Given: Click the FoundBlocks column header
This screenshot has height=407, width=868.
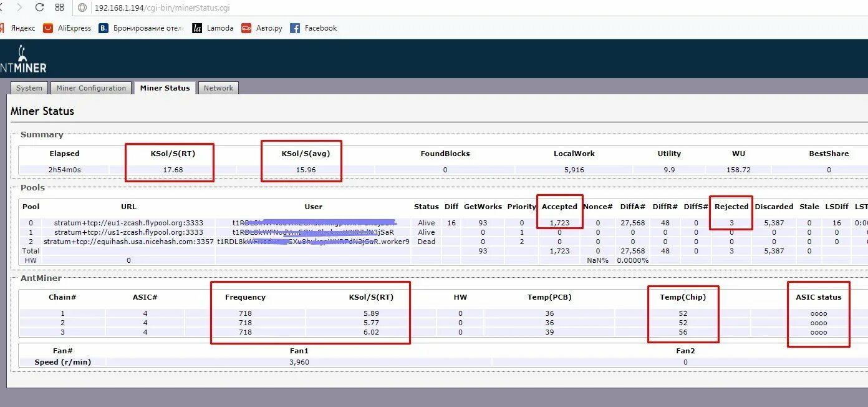Looking at the screenshot, I should (445, 154).
